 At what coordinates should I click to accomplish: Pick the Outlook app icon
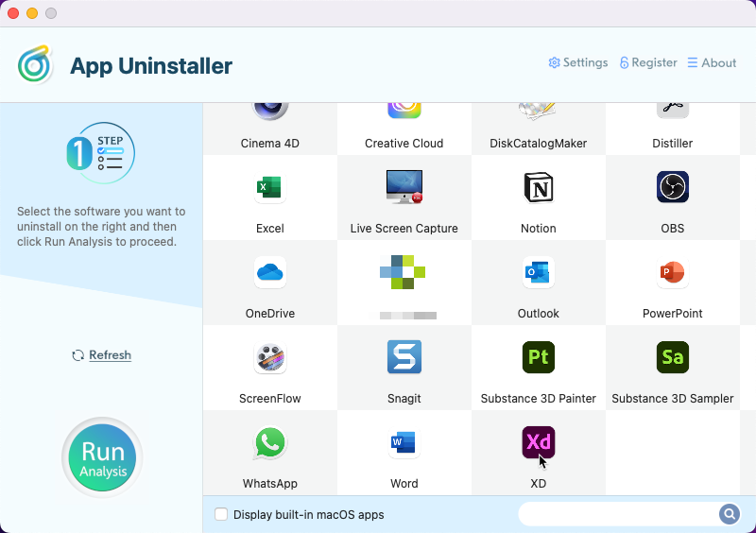pos(539,272)
